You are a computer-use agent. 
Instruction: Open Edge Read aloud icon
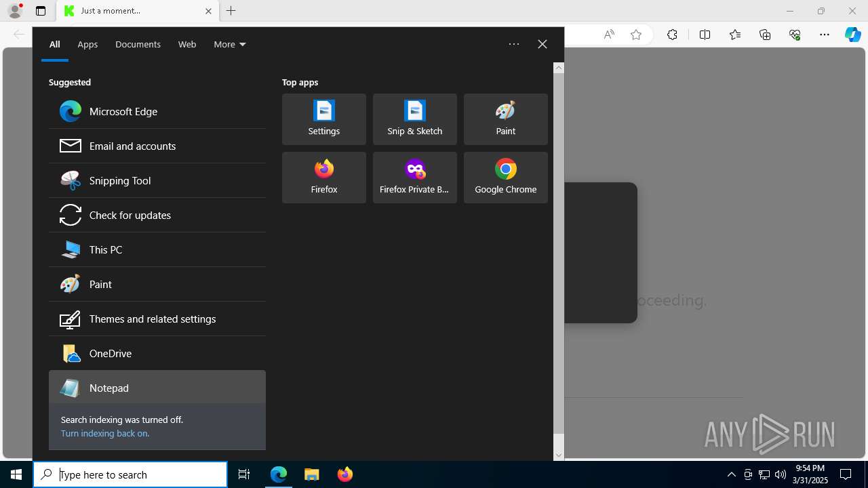pos(609,35)
